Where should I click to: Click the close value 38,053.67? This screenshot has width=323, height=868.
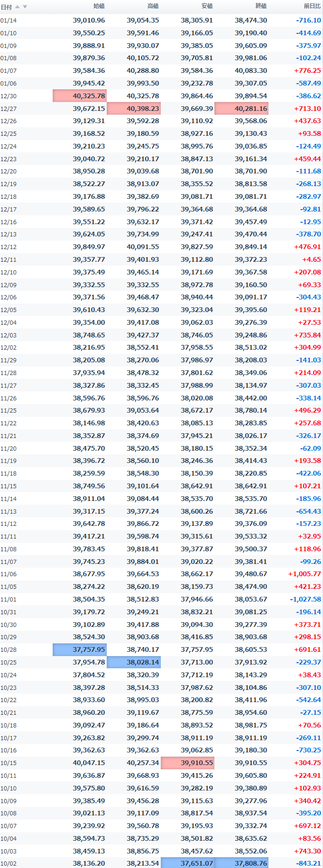tap(251, 599)
